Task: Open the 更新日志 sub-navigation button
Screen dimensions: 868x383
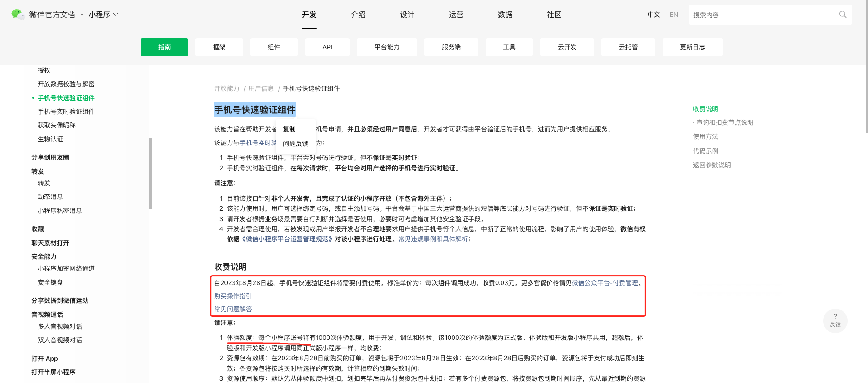Action: click(692, 47)
